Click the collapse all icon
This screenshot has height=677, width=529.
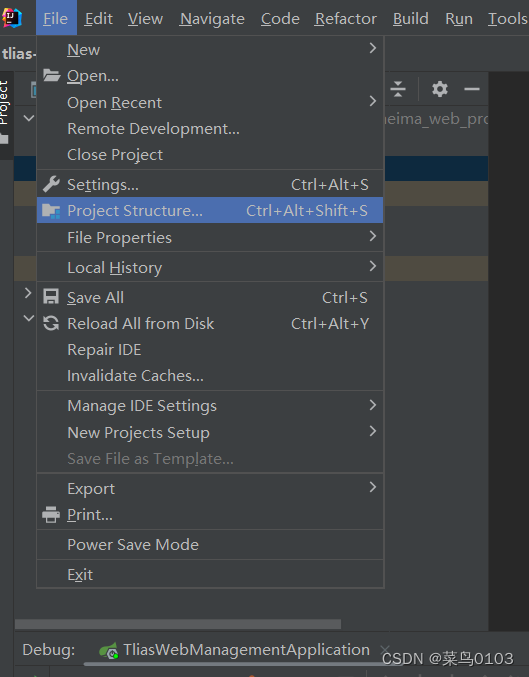398,89
